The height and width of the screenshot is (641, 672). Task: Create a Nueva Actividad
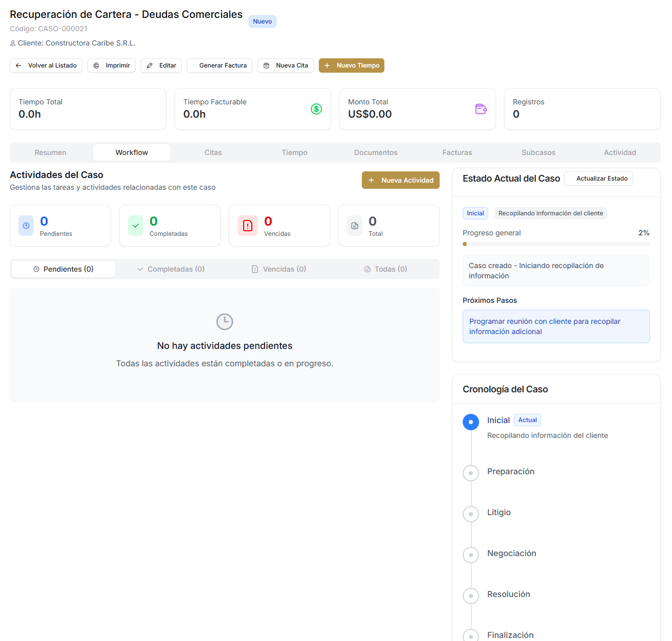click(x=400, y=180)
